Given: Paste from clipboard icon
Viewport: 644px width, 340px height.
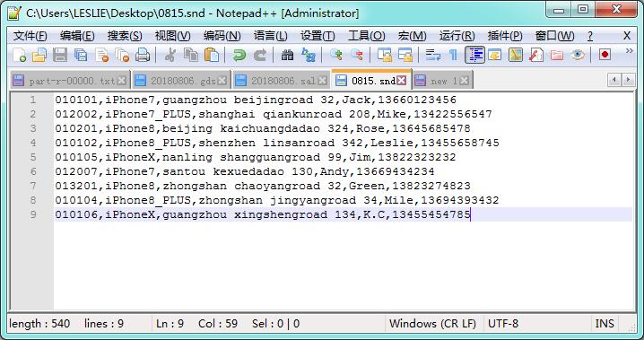Looking at the screenshot, I should click(211, 55).
